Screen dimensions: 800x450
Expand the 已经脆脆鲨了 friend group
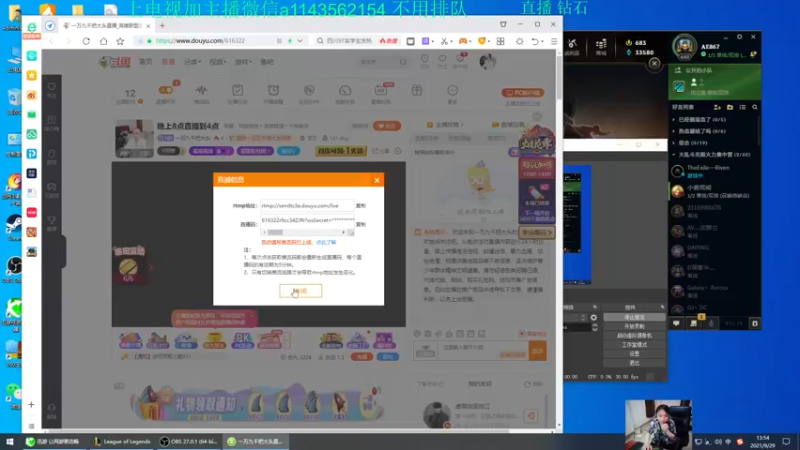702,119
